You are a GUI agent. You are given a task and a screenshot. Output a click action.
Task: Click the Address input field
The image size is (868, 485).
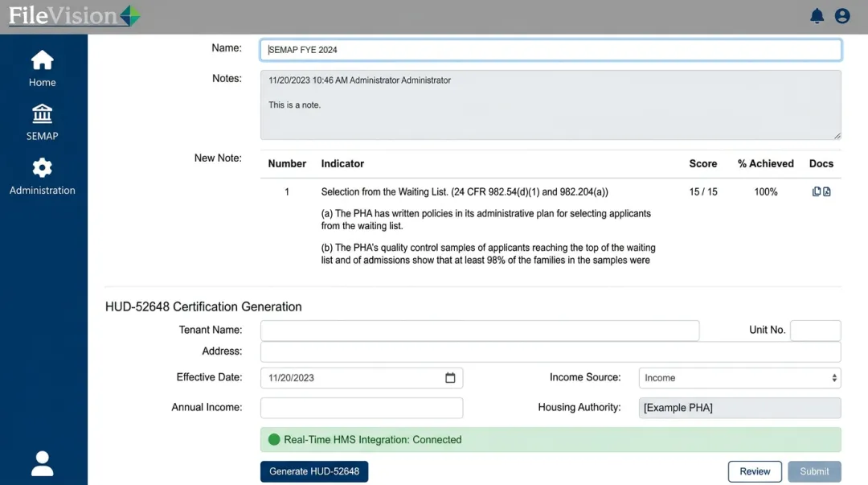click(551, 351)
